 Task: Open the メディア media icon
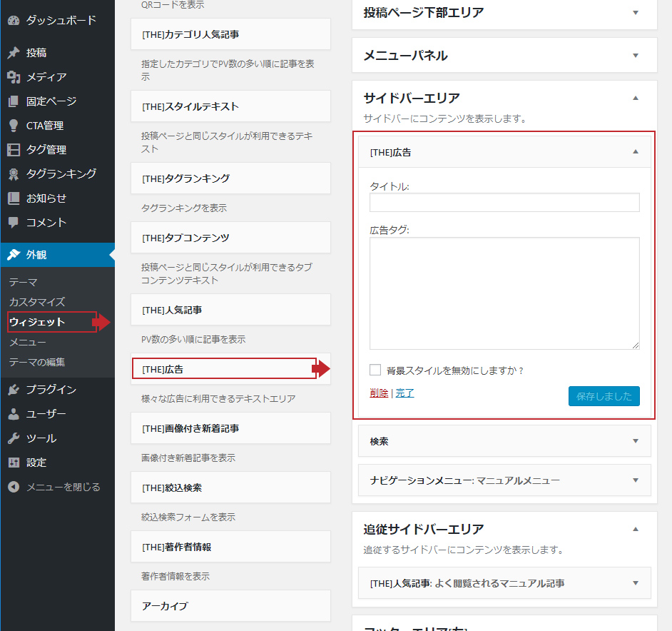click(x=14, y=77)
